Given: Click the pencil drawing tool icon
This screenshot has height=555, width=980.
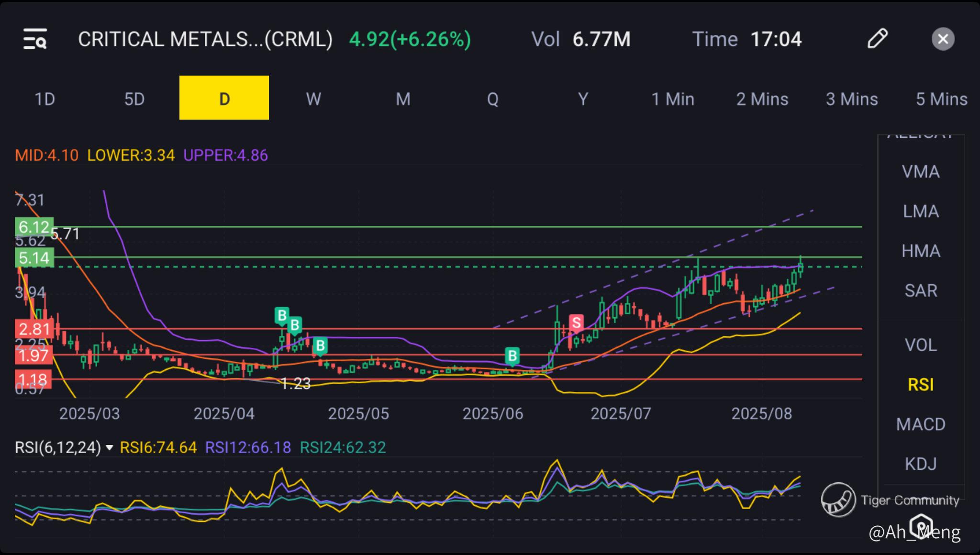Looking at the screenshot, I should pyautogui.click(x=877, y=39).
